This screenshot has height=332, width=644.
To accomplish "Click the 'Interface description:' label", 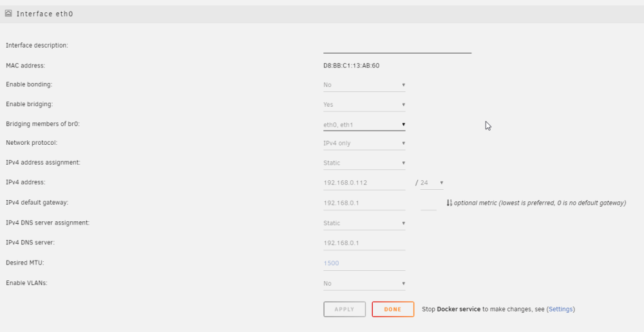I will click(37, 46).
